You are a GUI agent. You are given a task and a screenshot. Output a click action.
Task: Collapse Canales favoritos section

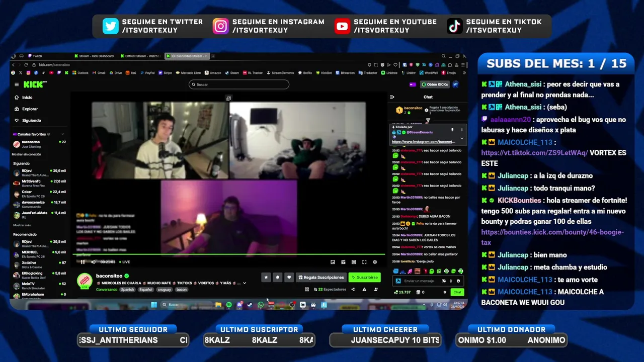pyautogui.click(x=63, y=134)
